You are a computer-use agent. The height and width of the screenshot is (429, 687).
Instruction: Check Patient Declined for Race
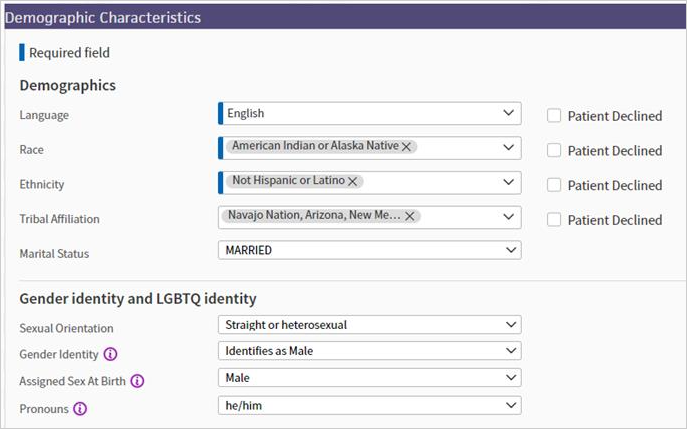tap(554, 150)
